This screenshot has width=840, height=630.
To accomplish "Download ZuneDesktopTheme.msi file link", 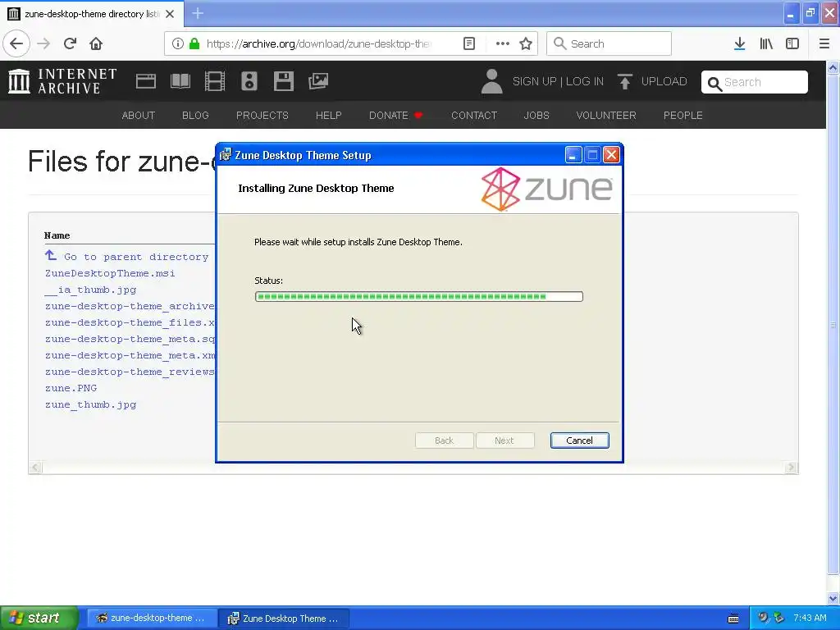I will pyautogui.click(x=110, y=273).
